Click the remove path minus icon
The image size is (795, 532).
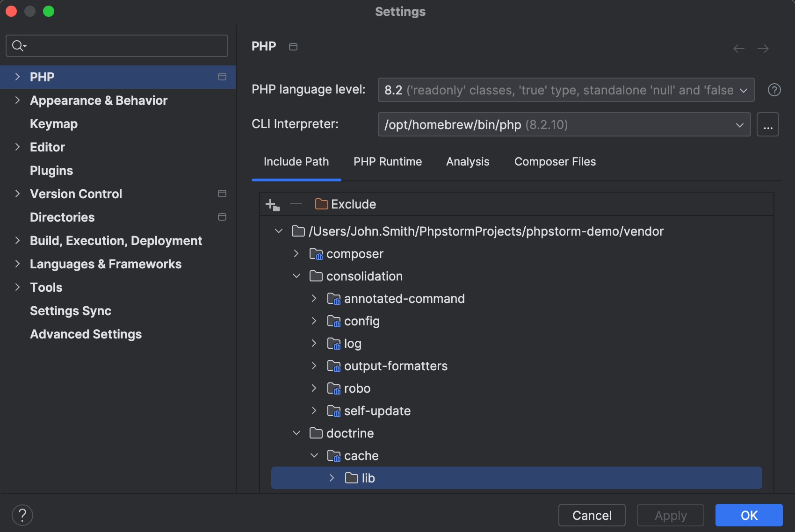pos(296,204)
